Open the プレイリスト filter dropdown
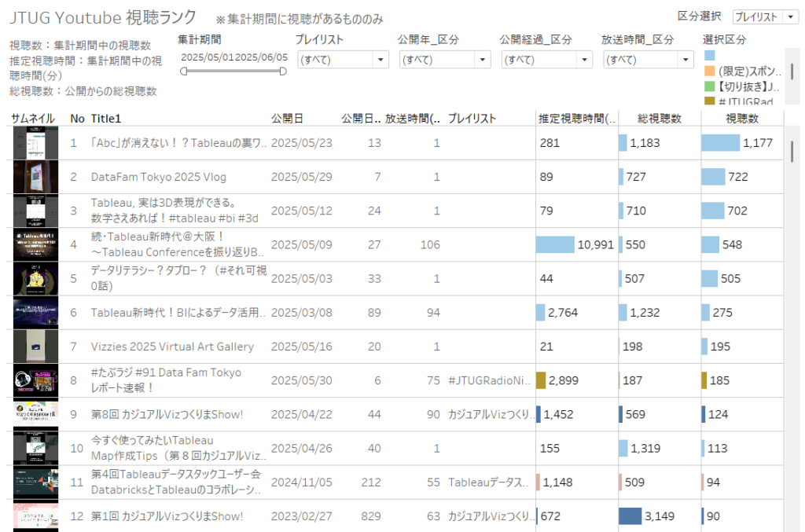This screenshot has width=805, height=532. click(x=343, y=60)
